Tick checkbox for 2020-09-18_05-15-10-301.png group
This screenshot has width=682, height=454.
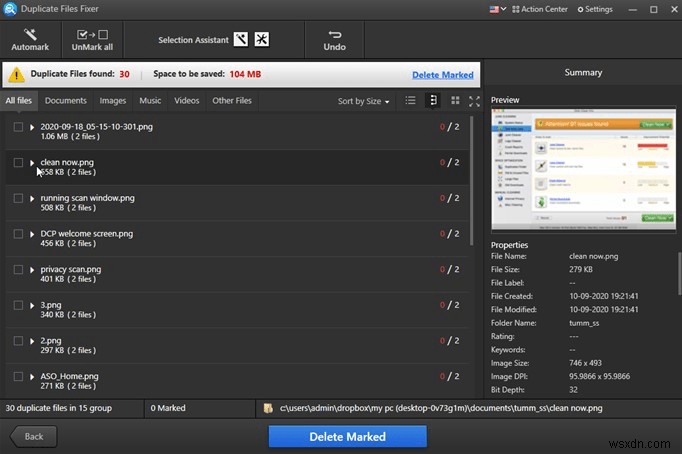pyautogui.click(x=18, y=127)
